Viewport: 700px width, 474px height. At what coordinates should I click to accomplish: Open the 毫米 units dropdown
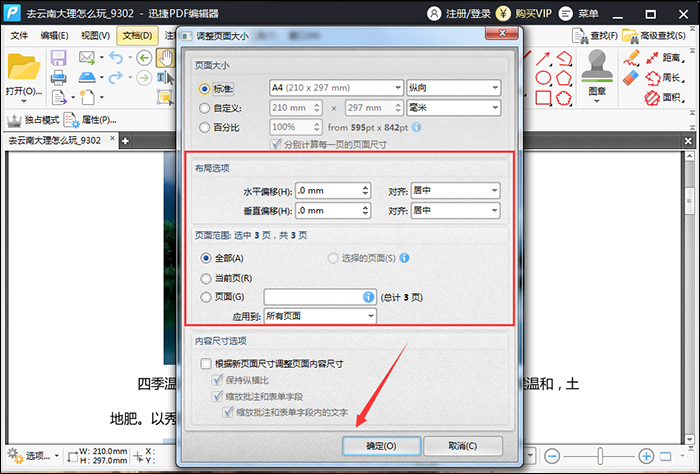tap(454, 108)
